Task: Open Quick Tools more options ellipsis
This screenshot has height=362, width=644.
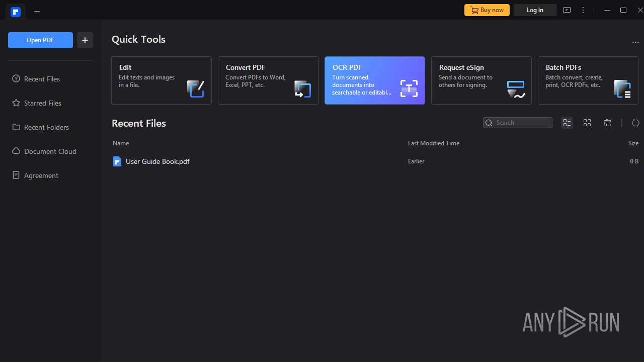Action: [635, 42]
